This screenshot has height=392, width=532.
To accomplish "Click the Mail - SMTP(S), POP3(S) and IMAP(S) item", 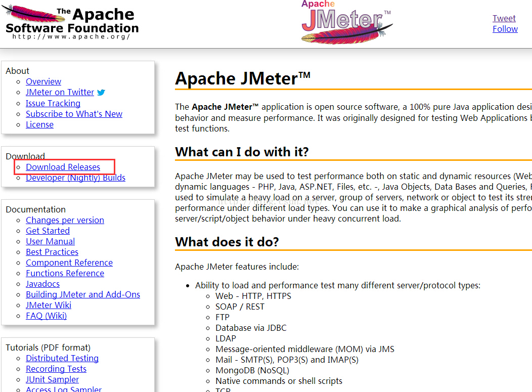I will tap(287, 360).
